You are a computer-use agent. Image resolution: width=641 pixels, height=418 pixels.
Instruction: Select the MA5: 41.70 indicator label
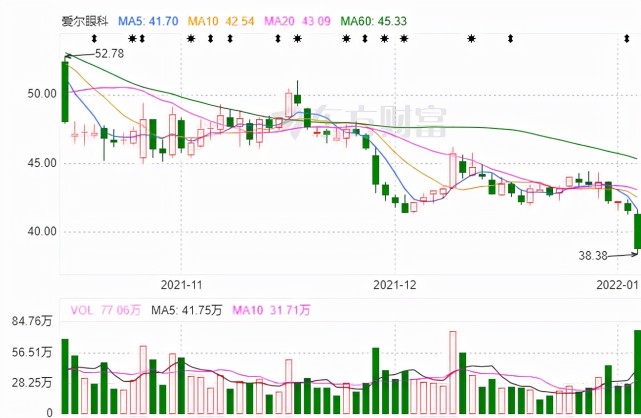pyautogui.click(x=148, y=21)
